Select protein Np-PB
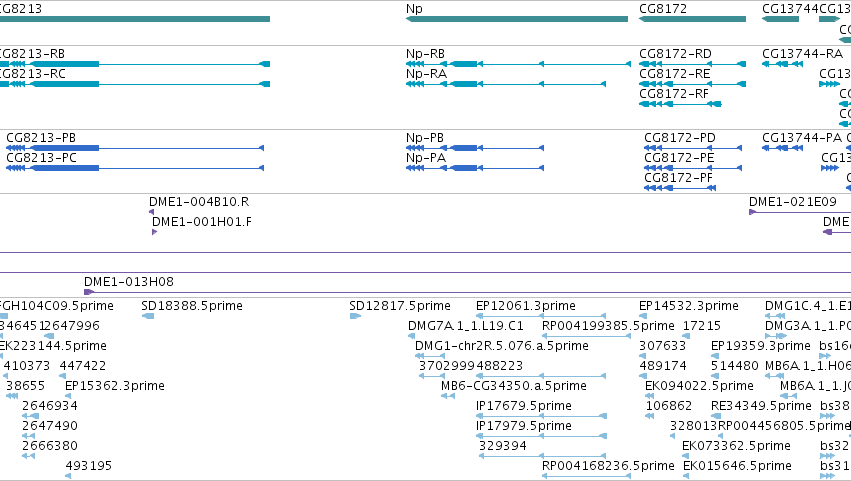This screenshot has width=851, height=481. (475, 148)
